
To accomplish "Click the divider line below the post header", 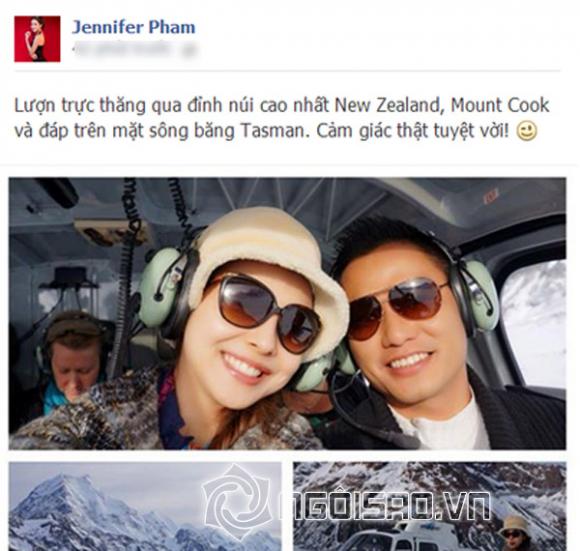I will click(x=287, y=70).
